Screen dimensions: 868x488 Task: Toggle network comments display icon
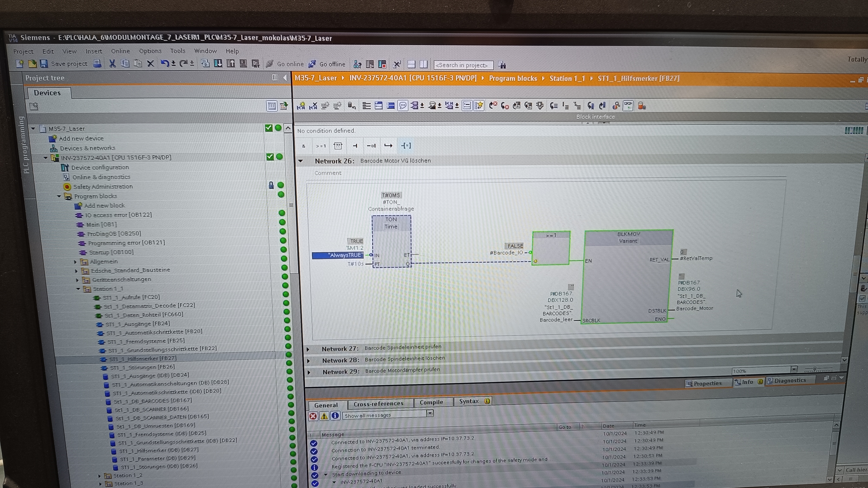(403, 106)
